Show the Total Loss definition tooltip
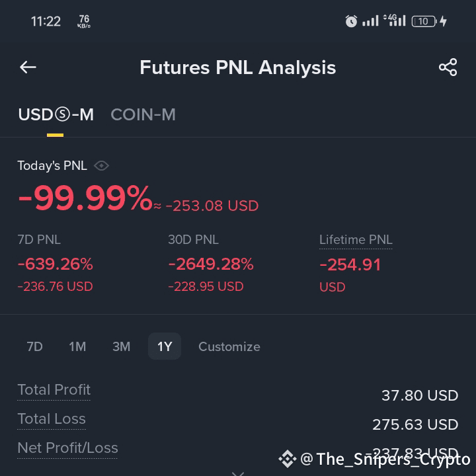Screen dimensions: 476x476 point(52,419)
